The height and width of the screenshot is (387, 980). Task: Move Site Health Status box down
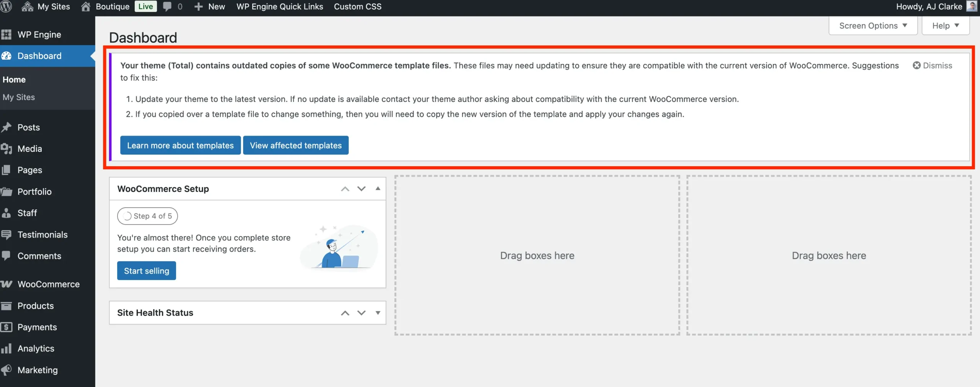361,313
